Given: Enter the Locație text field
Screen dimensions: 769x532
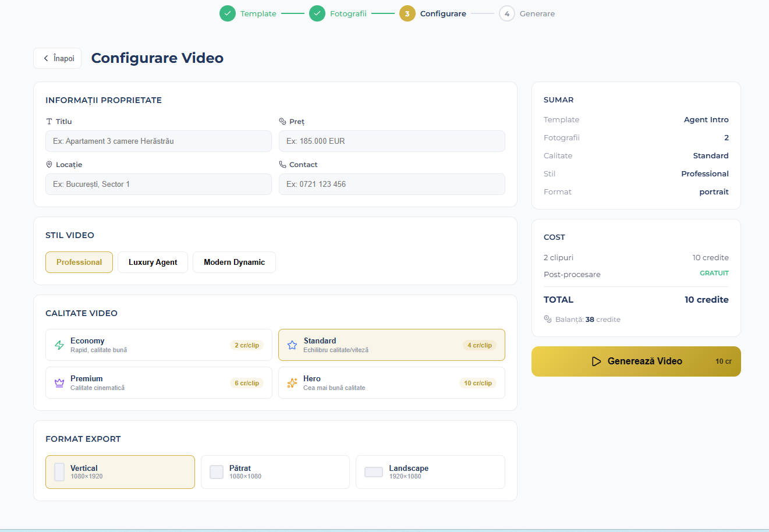Looking at the screenshot, I should coord(158,185).
